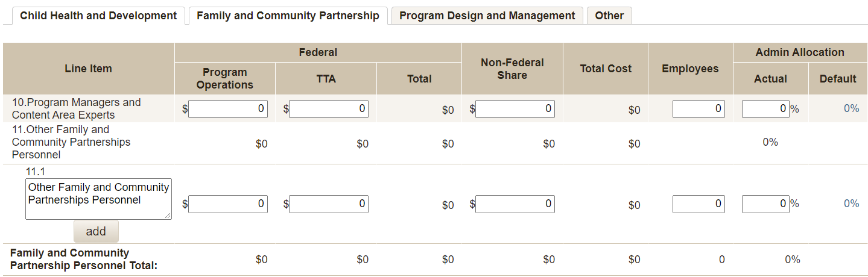Click Employees field for line 11.1
Image resolution: width=868 pixels, height=277 pixels.
pyautogui.click(x=699, y=204)
